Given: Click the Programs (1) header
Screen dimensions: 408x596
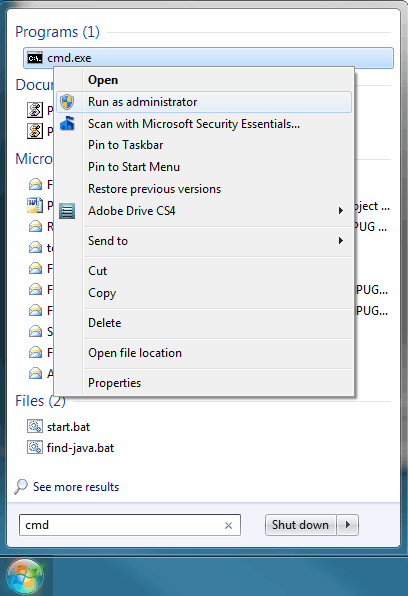Looking at the screenshot, I should click(x=57, y=32).
